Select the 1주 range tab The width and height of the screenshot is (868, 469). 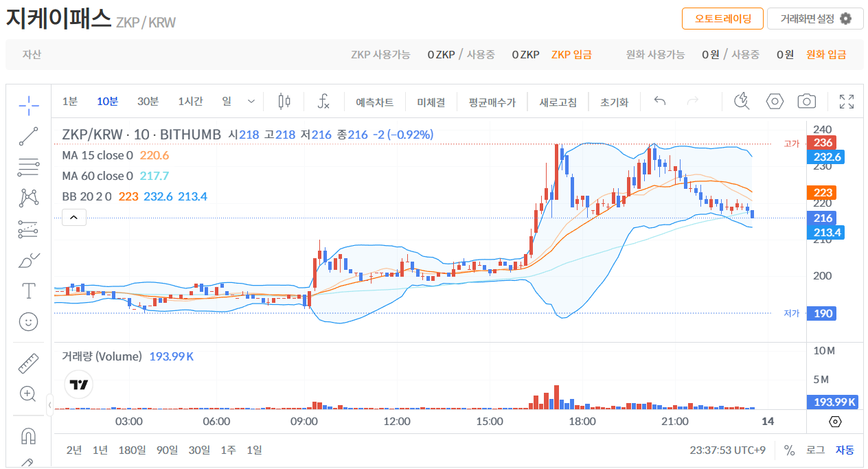pos(228,450)
